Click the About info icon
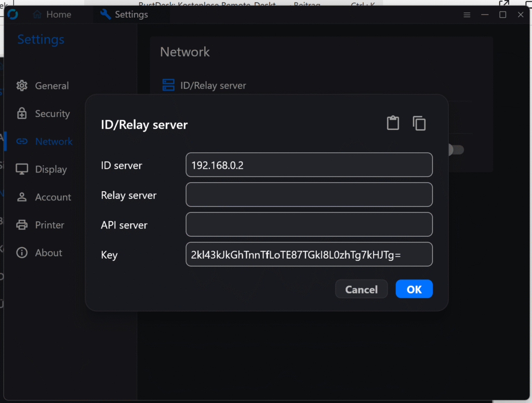Viewport: 532px width, 403px height. [x=22, y=253]
